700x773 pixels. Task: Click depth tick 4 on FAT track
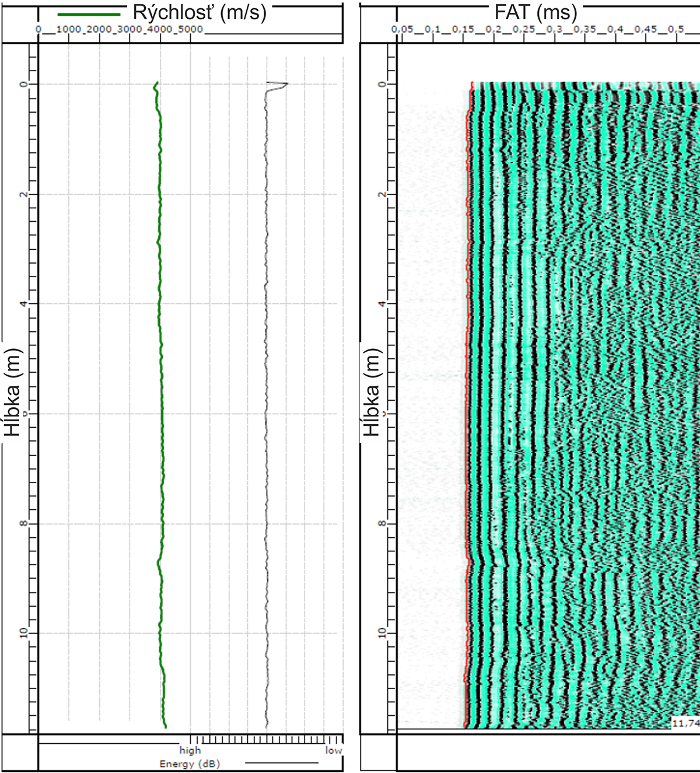click(x=383, y=304)
